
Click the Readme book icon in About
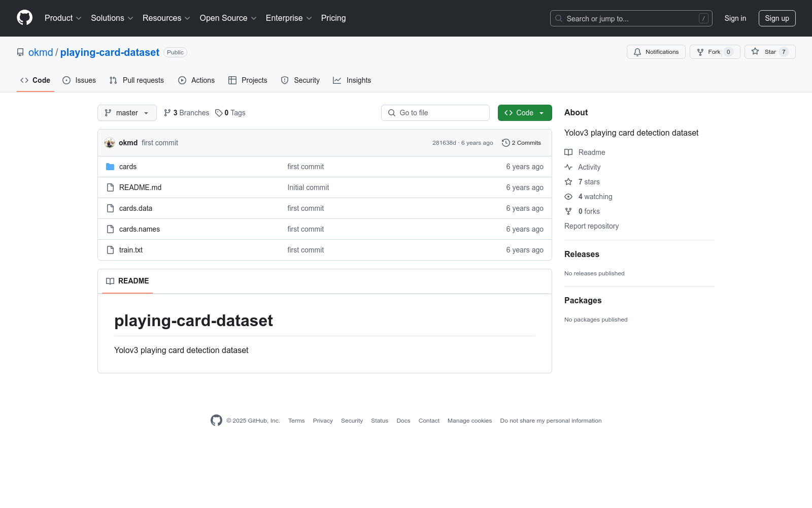coord(568,152)
